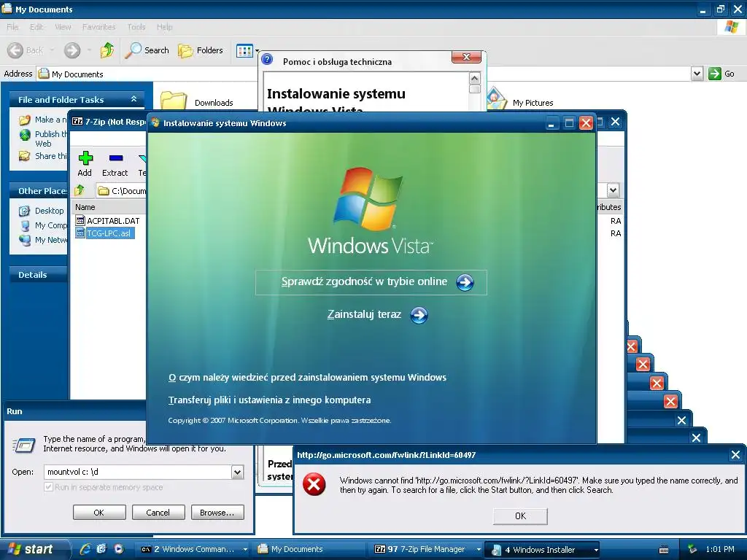Open Windows Installer taskbar group
Screen dimensions: 747x560
[543, 549]
